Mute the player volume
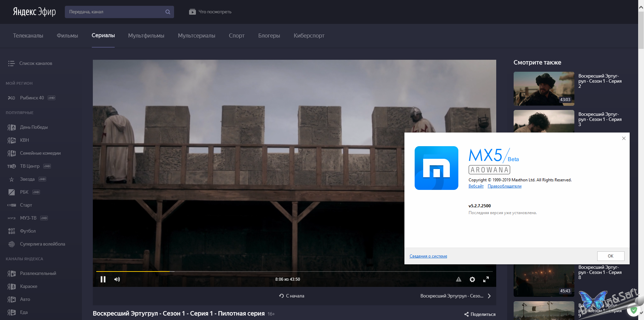Viewport: 644px width, 320px height. [x=117, y=279]
